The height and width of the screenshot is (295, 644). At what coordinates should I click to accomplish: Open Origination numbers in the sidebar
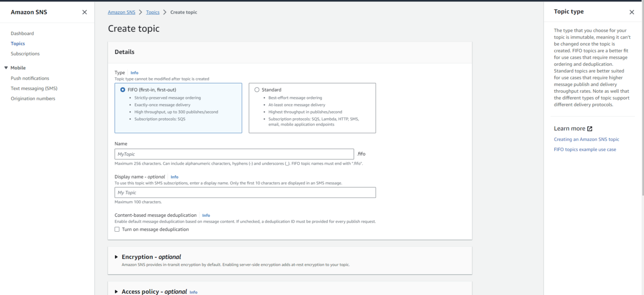click(33, 98)
